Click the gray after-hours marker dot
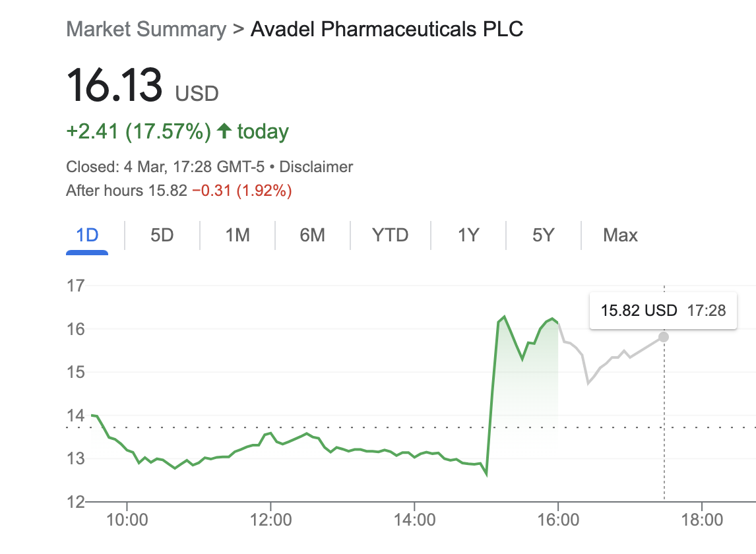 (664, 337)
